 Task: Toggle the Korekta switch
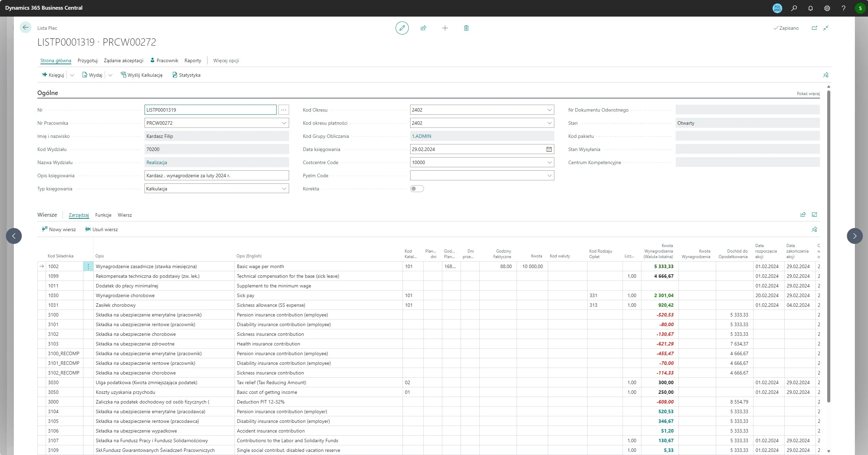click(417, 189)
